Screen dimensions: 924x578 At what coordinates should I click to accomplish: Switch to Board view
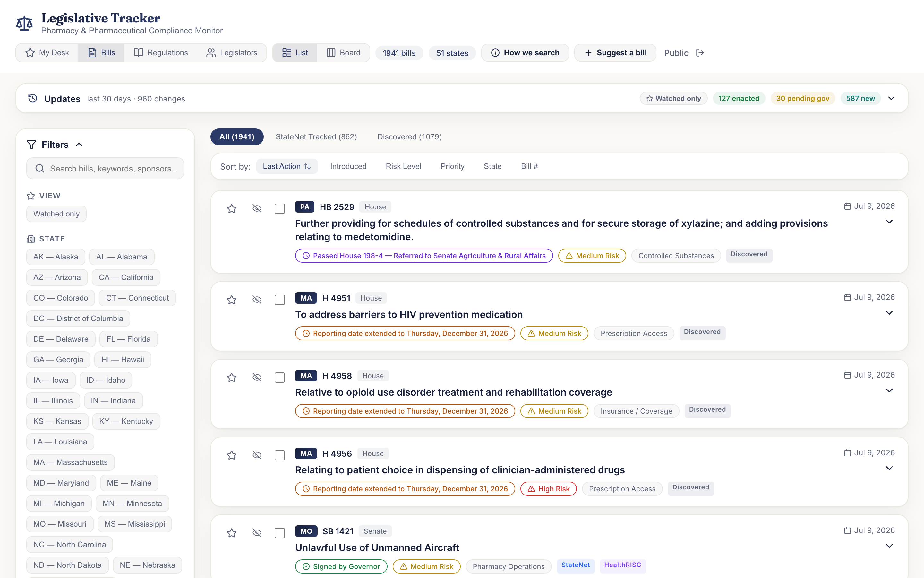pyautogui.click(x=343, y=53)
